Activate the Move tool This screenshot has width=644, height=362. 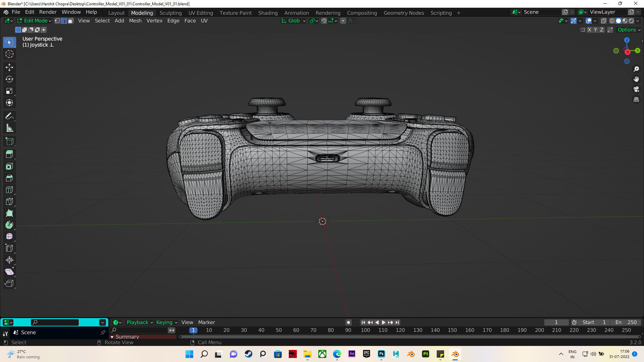(x=9, y=67)
